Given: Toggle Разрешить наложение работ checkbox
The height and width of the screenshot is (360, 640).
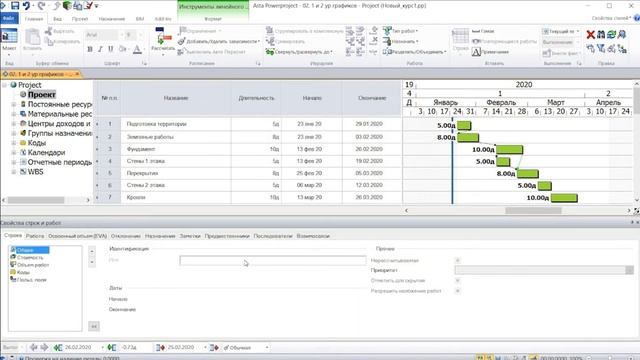Looking at the screenshot, I should [458, 291].
